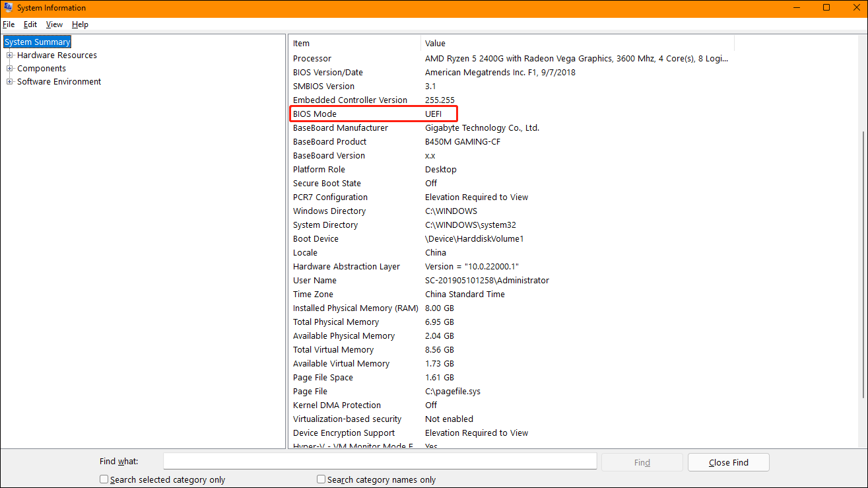Select the Page File Space row
This screenshot has height=488, width=868.
[x=512, y=378]
